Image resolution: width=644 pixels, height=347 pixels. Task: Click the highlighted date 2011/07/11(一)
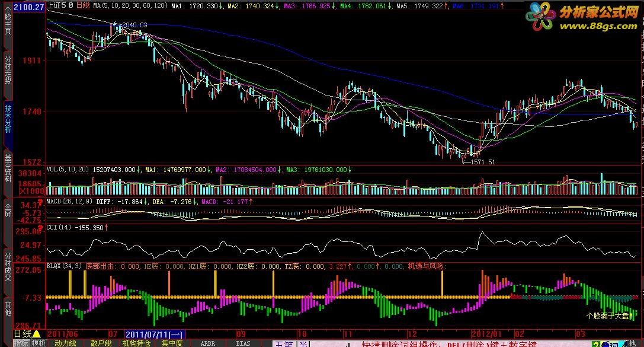(x=155, y=335)
